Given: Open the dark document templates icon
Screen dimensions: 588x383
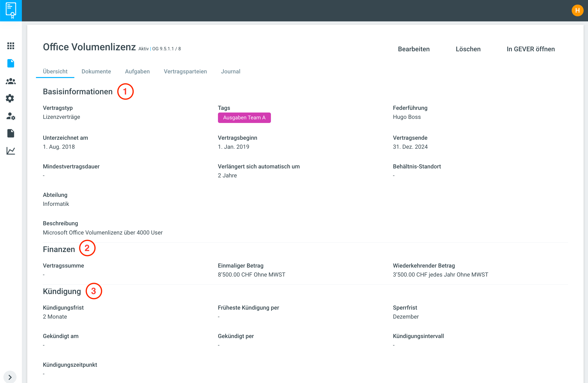Looking at the screenshot, I should click(11, 133).
